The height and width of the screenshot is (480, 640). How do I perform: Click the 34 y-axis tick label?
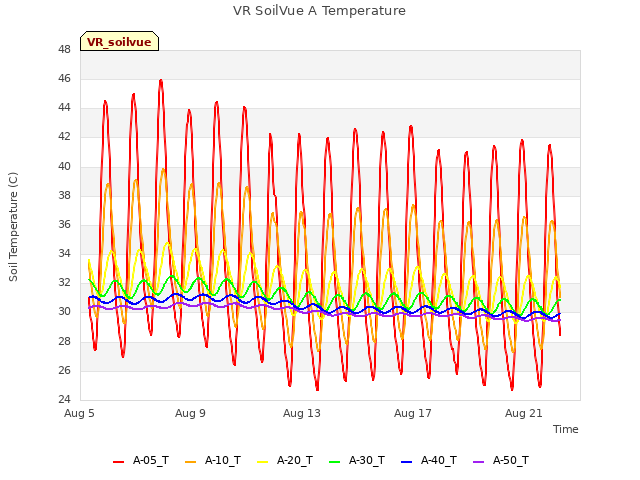64,254
